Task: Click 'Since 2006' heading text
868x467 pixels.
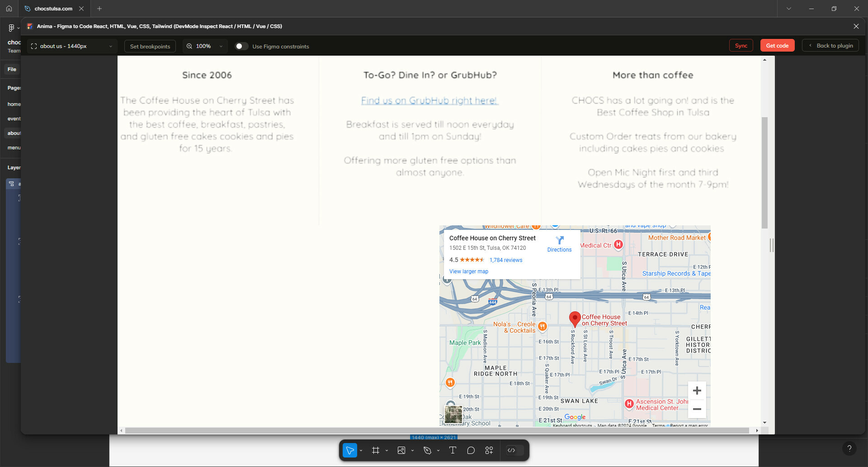Action: tap(207, 75)
